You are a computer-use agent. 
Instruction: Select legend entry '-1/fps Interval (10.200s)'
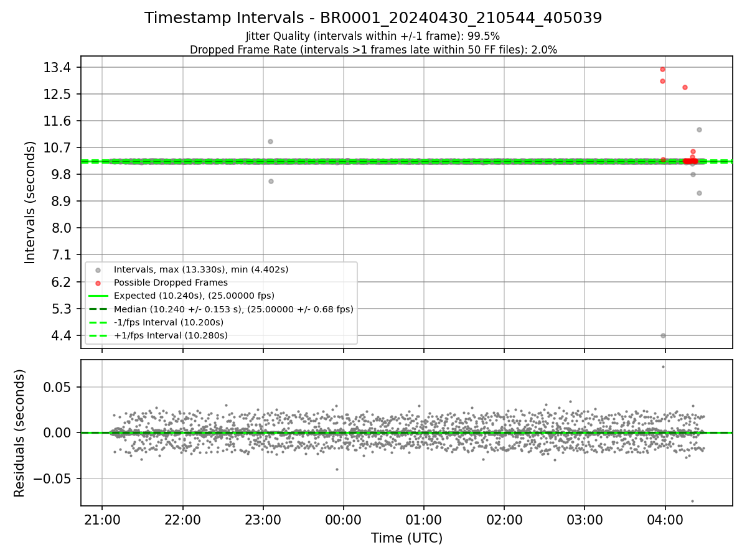coord(169,322)
